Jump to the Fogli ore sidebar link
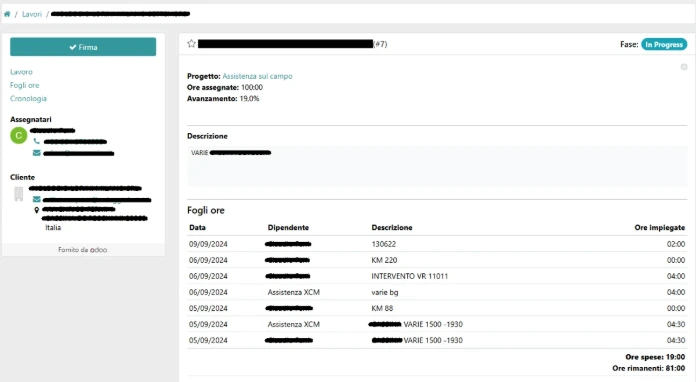The height and width of the screenshot is (382, 696). coord(24,85)
